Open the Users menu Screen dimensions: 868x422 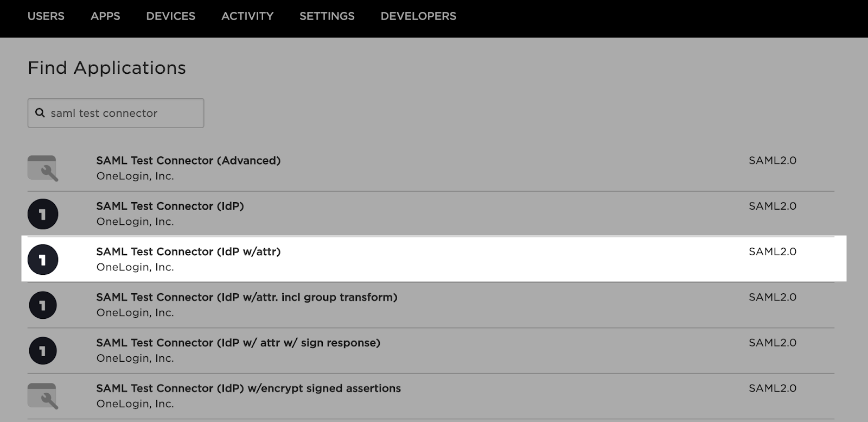tap(46, 16)
